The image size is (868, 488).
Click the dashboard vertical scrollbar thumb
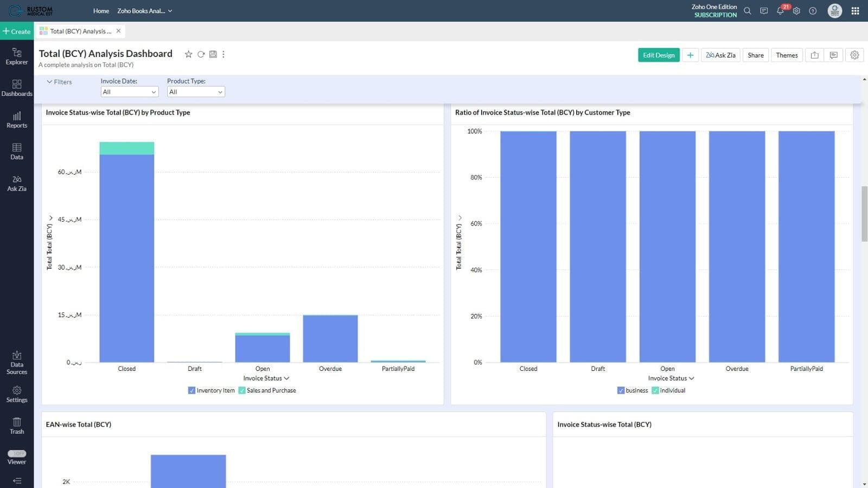point(864,214)
